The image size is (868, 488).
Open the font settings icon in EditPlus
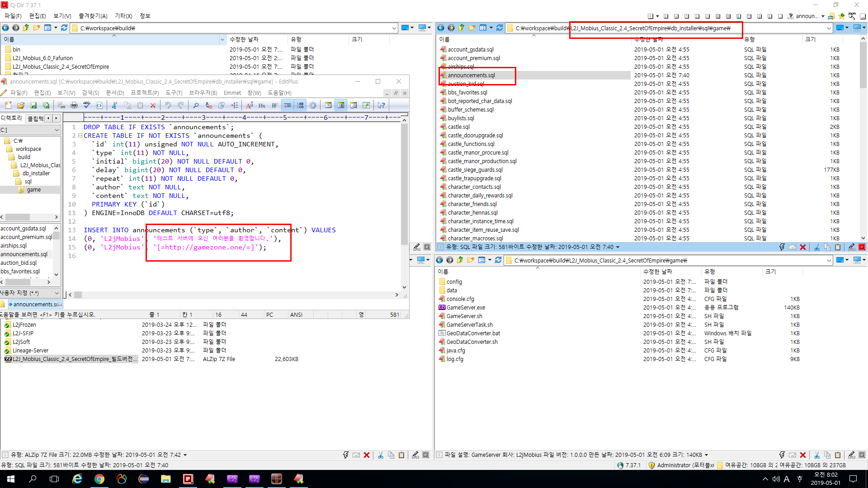(x=250, y=105)
